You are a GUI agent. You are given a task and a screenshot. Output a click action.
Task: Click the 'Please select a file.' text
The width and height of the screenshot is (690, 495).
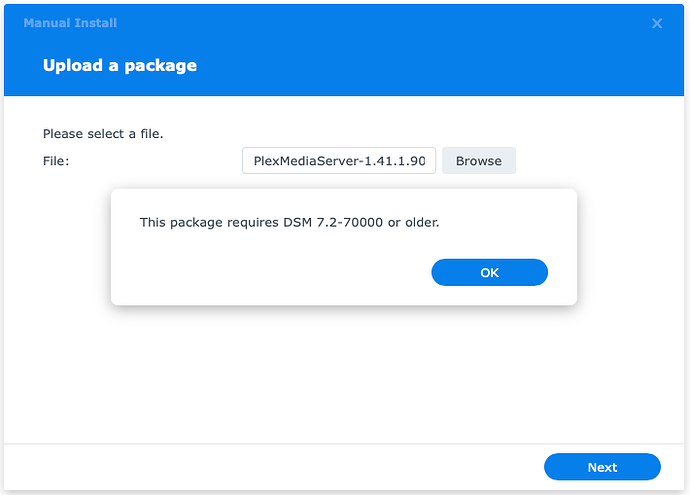pyautogui.click(x=103, y=133)
